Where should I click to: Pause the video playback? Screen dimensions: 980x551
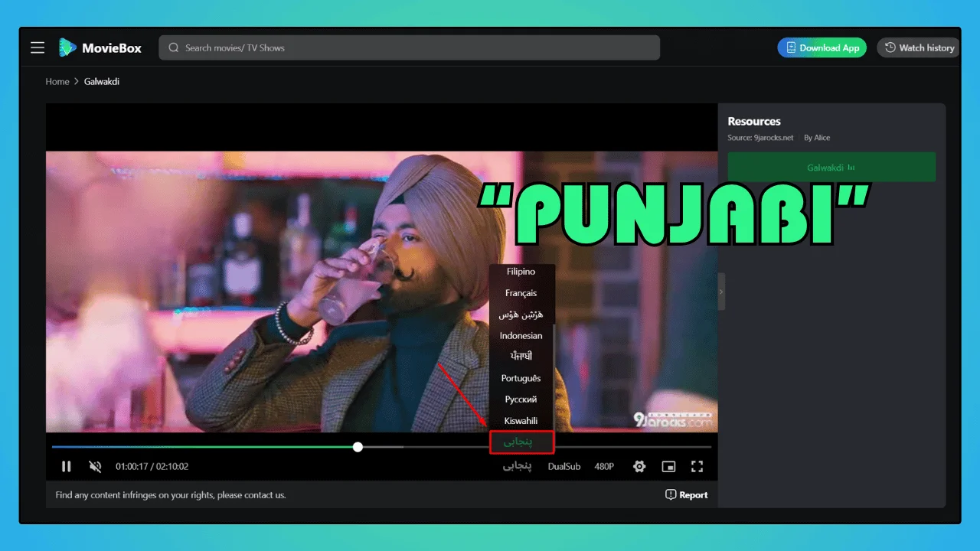67,466
